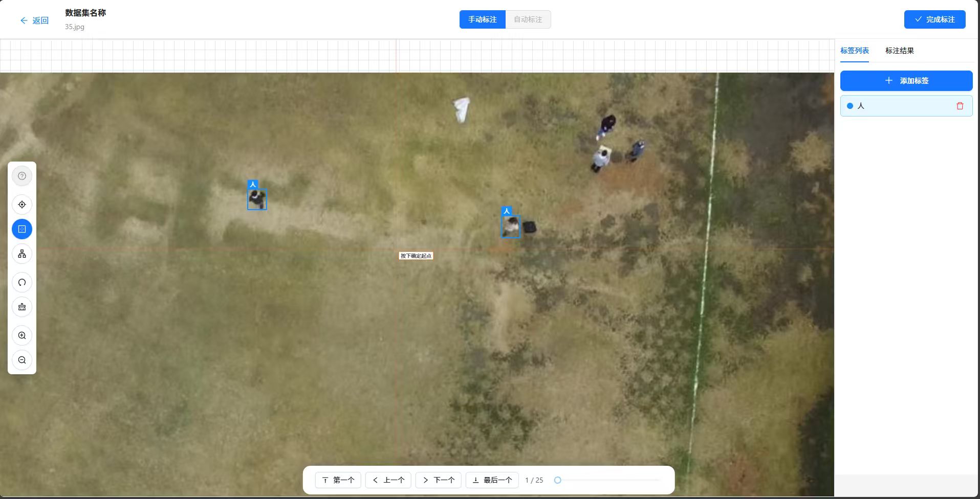Click the image progress slider handle
Screen dimensions: 980x499
[x=558, y=480]
